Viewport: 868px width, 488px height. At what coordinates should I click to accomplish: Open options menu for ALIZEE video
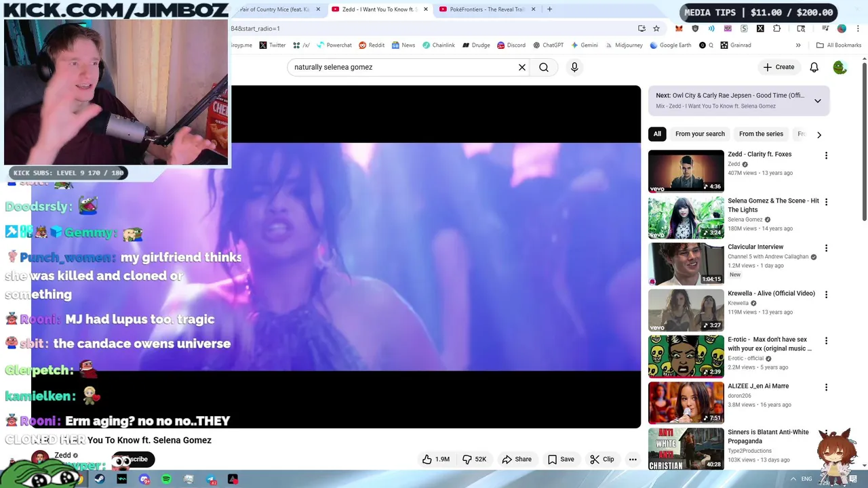pyautogui.click(x=826, y=387)
